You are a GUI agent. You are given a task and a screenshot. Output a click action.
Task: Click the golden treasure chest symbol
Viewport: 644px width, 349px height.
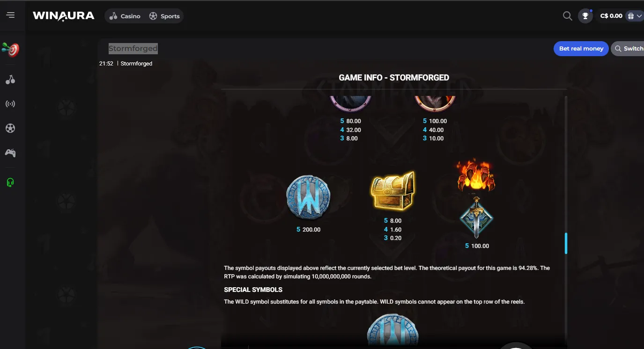point(392,191)
